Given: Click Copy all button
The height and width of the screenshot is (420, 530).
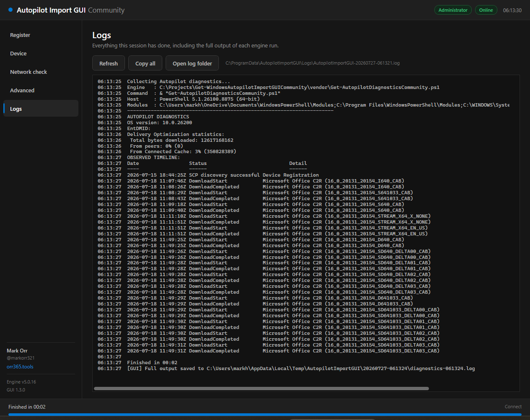Looking at the screenshot, I should click(145, 63).
